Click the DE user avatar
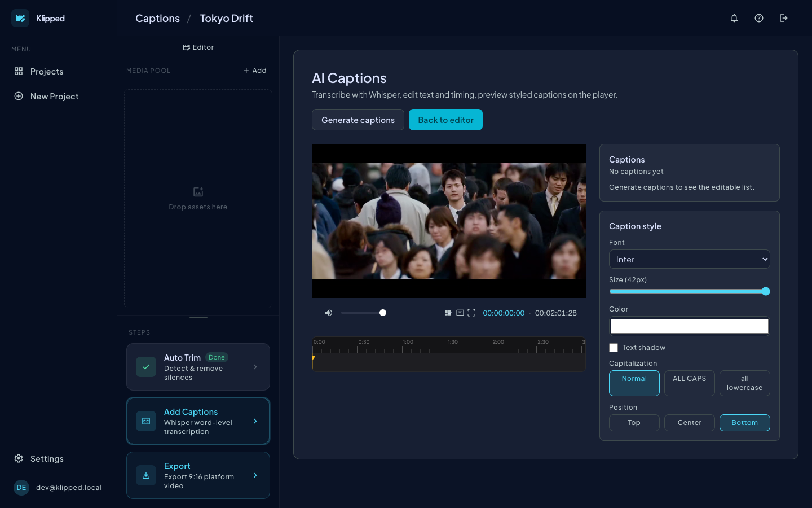Viewport: 812px width, 508px height. [21, 488]
